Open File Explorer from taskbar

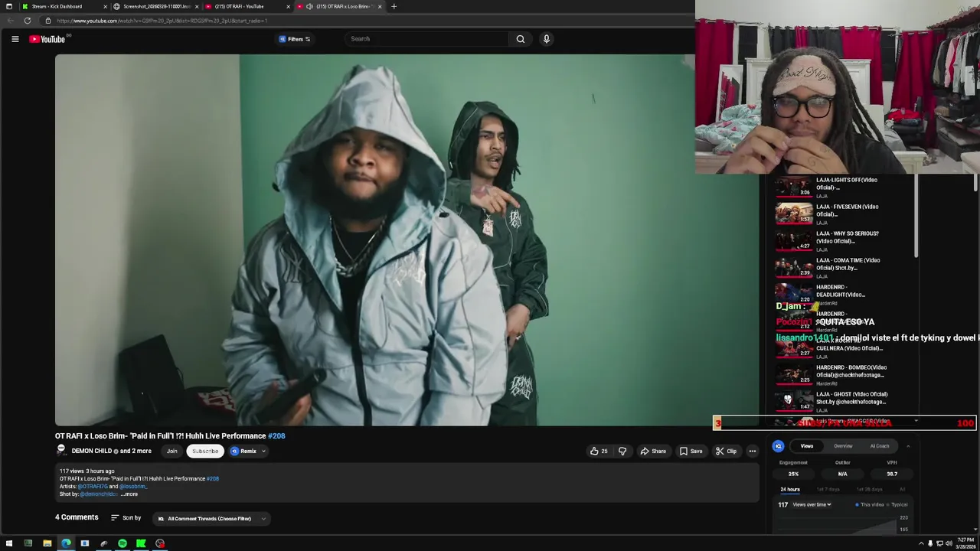coord(47,544)
